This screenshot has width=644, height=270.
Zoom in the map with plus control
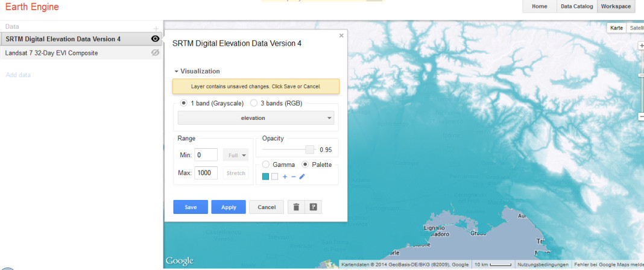[x=641, y=46]
